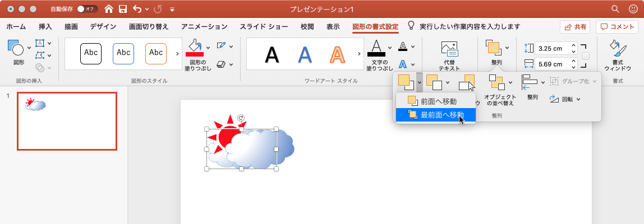
Task: Open the スライド ショー tab
Action: [x=265, y=27]
